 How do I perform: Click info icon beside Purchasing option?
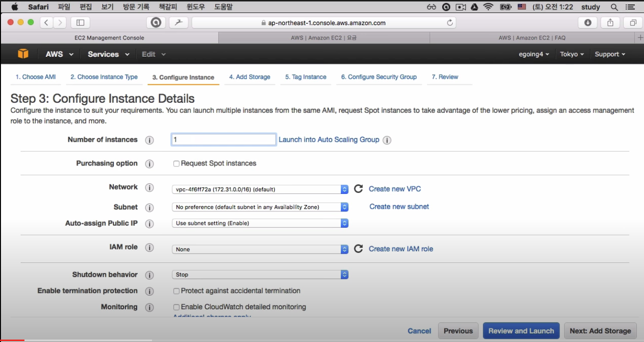tap(150, 164)
